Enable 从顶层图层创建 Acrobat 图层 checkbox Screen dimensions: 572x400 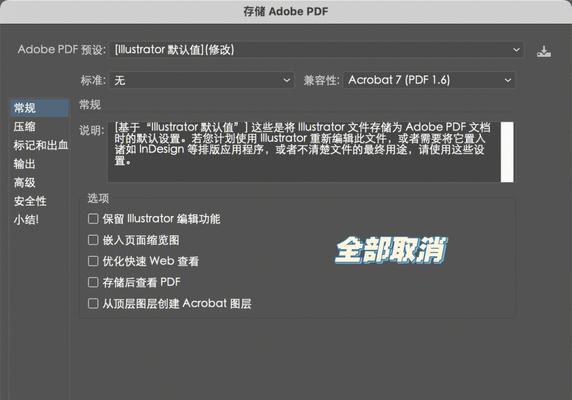point(93,303)
